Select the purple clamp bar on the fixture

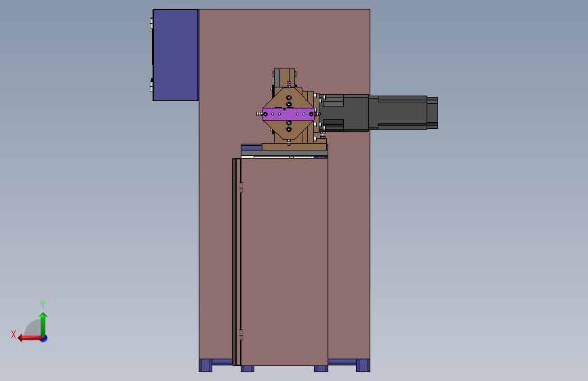click(x=288, y=114)
